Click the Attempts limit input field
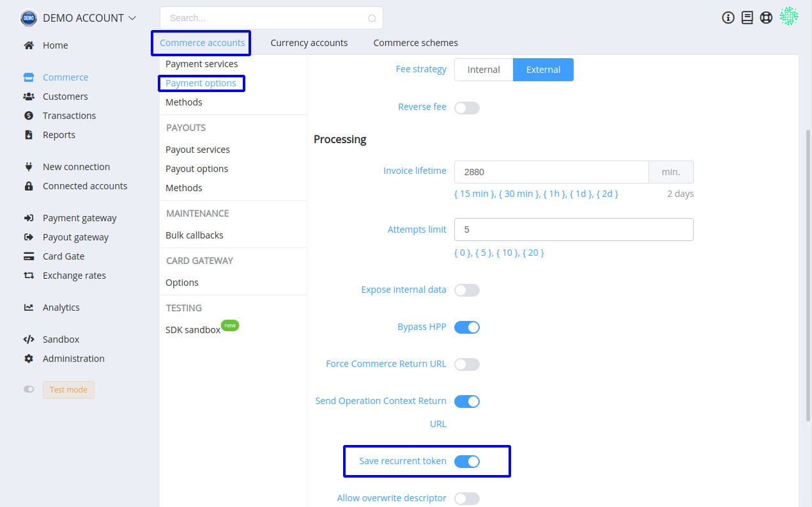Screen dimensions: 812x507 574,230
